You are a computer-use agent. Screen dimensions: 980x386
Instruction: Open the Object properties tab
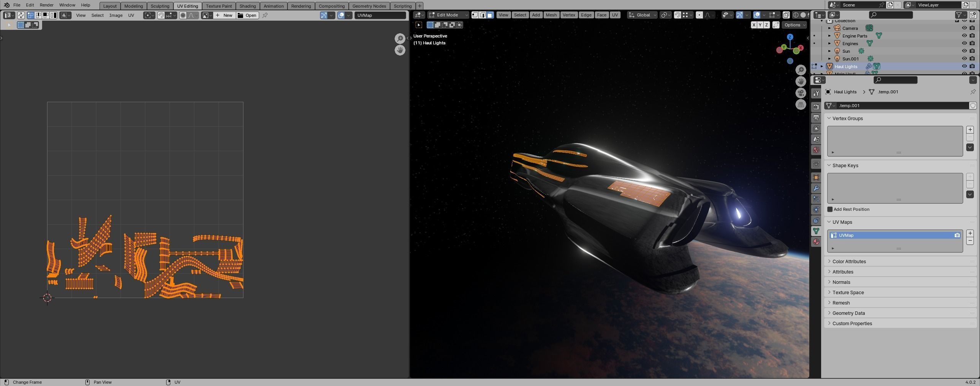(816, 178)
